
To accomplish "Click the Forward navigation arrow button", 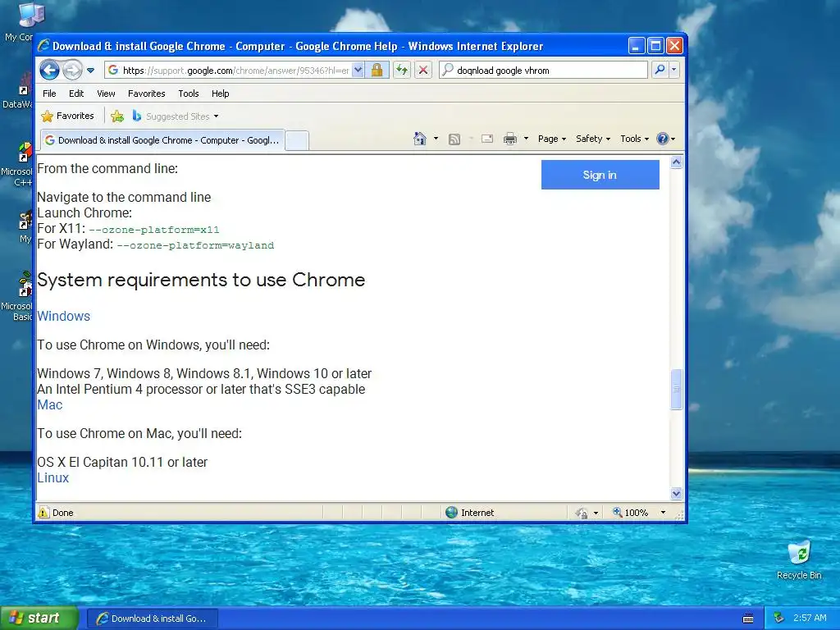I will point(72,70).
